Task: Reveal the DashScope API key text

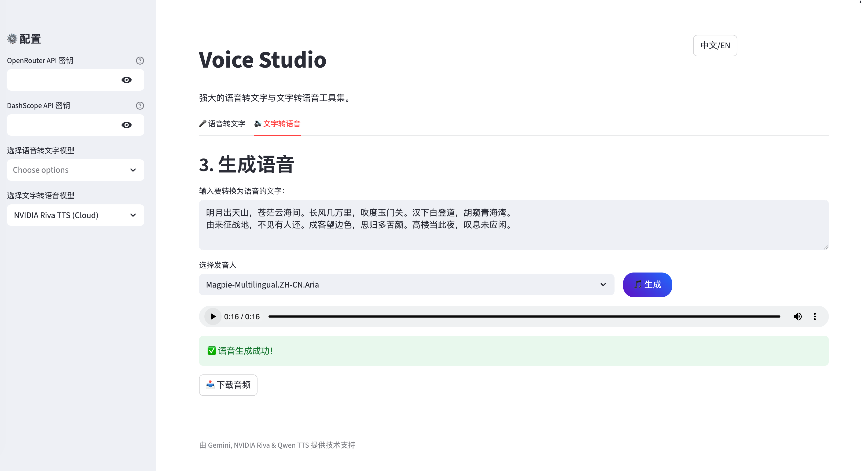Action: (126, 125)
